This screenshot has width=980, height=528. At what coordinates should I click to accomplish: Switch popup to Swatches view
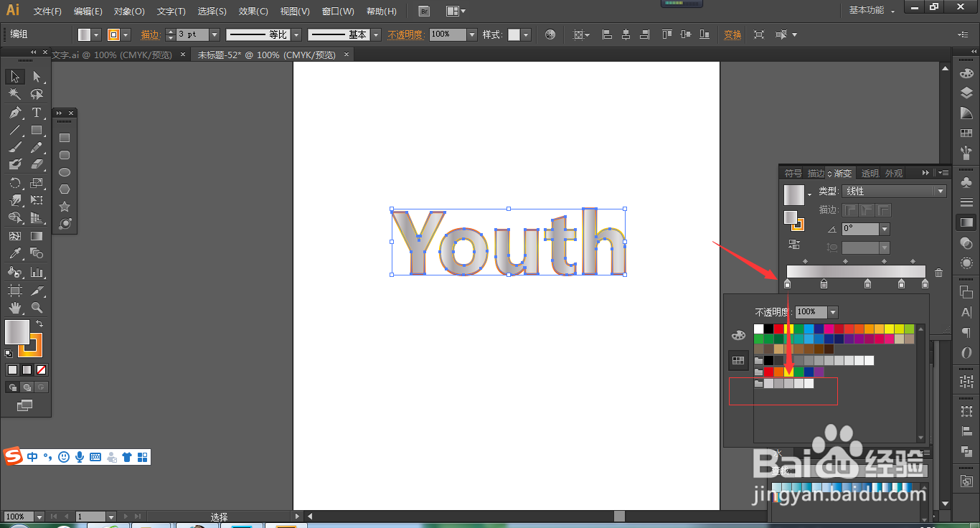pyautogui.click(x=738, y=361)
